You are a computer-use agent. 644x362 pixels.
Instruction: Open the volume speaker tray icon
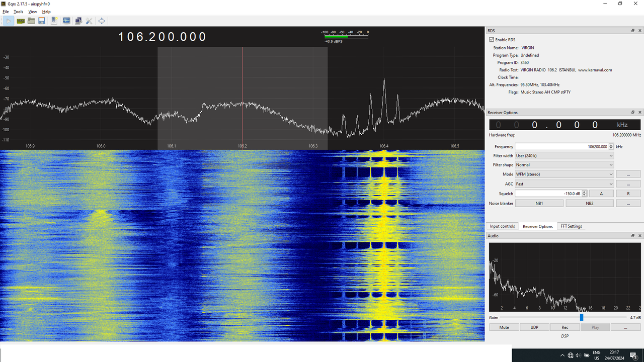pyautogui.click(x=578, y=355)
